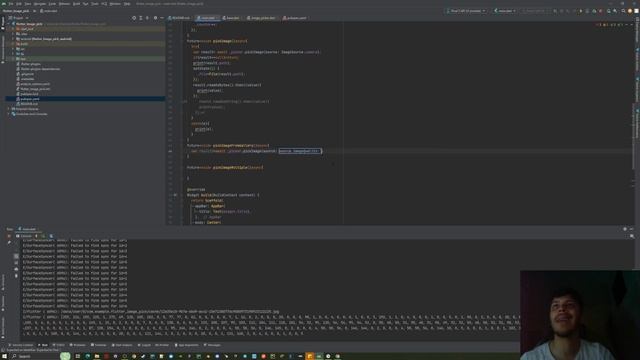This screenshot has height=360, width=640.
Task: Open the Edit menu
Action: coord(19,4)
